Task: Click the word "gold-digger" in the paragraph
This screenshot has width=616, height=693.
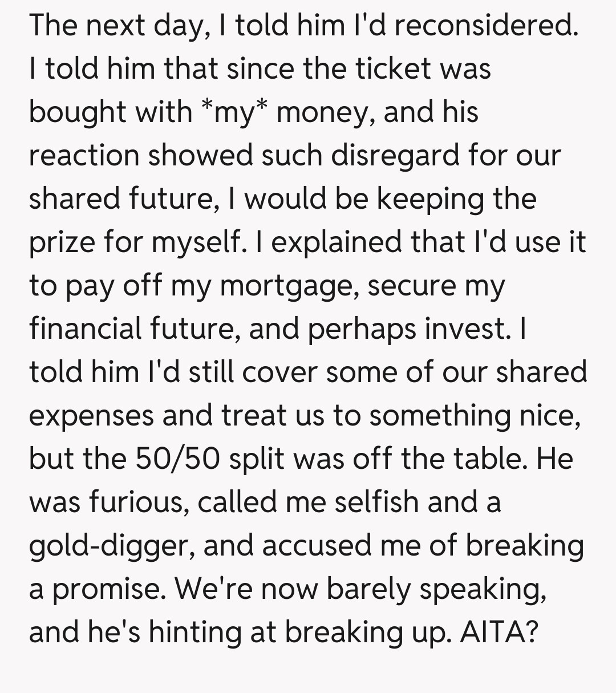Action: point(111,546)
